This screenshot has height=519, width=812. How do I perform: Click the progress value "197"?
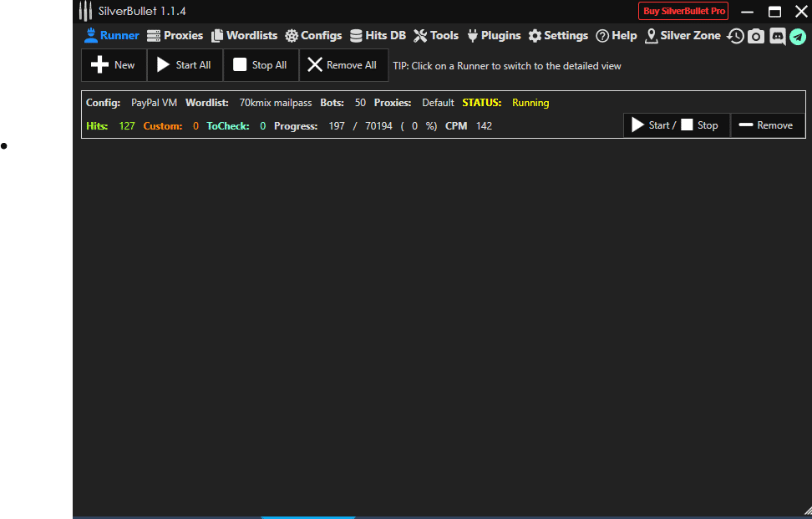tap(337, 126)
